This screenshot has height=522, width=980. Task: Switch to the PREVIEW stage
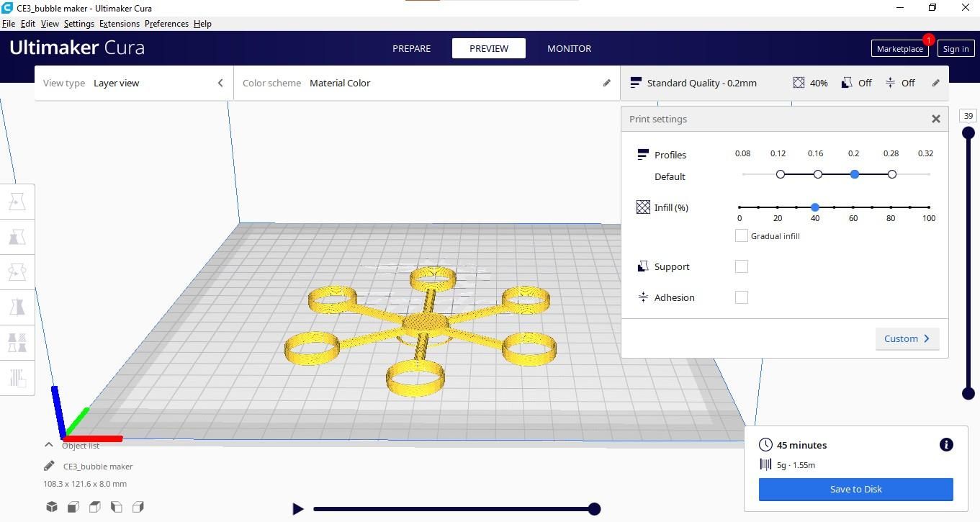(x=489, y=48)
